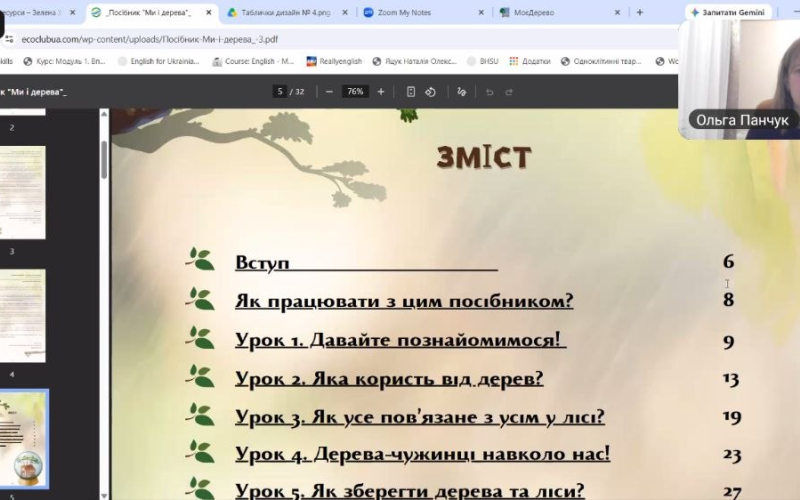
Task: Close the Таблички дизайн № 4.png tab
Action: 345,12
